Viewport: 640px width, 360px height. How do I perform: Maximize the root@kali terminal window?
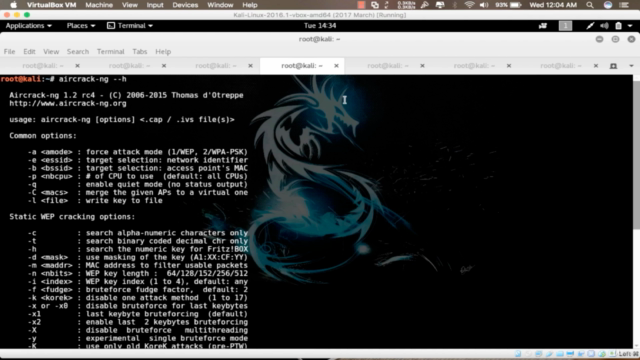coord(615,39)
